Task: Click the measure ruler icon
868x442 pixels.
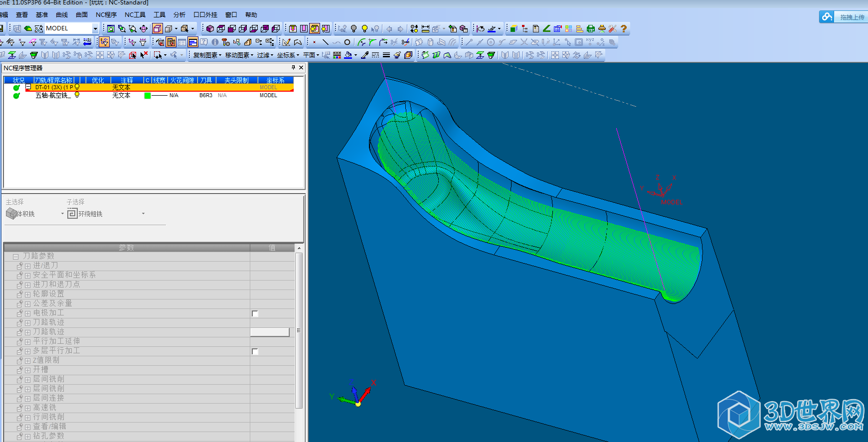Action: pos(426,28)
